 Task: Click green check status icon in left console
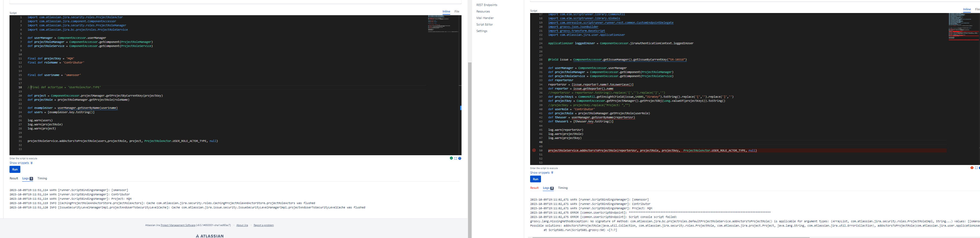tap(451, 158)
